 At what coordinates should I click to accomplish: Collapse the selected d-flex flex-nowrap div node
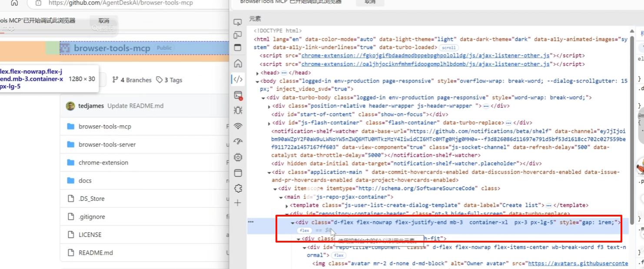[x=292, y=223]
